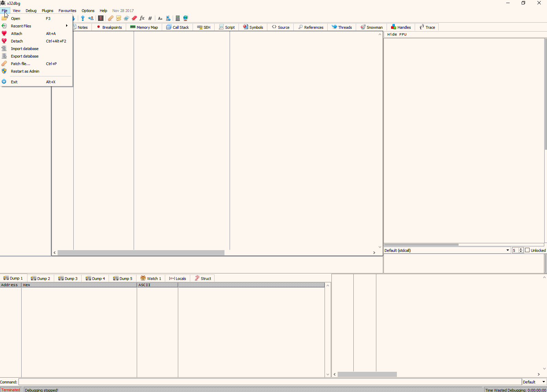The image size is (547, 392).
Task: Switch to the Memory Map tab
Action: tap(144, 27)
